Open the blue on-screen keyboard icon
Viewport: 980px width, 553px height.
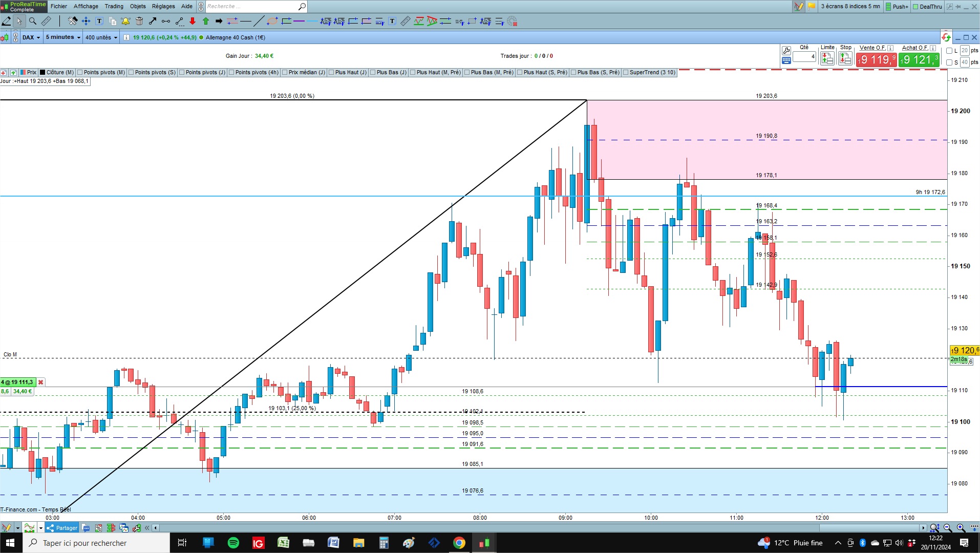coord(786,60)
